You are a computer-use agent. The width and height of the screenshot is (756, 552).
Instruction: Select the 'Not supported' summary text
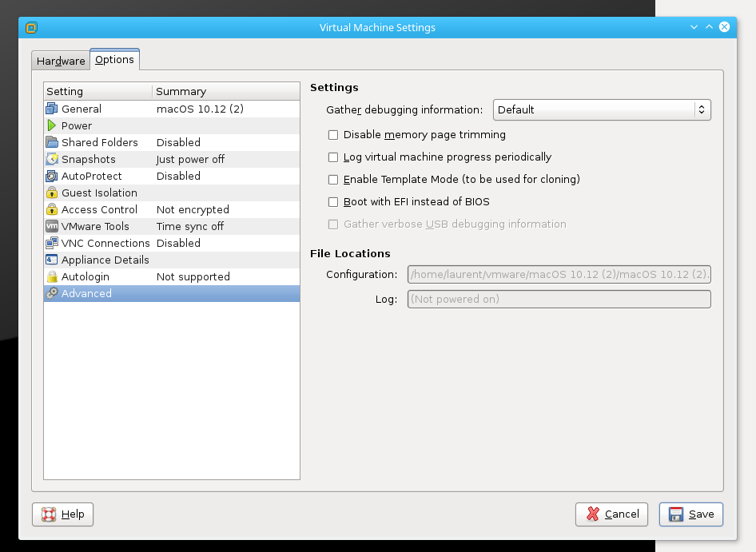click(x=193, y=276)
